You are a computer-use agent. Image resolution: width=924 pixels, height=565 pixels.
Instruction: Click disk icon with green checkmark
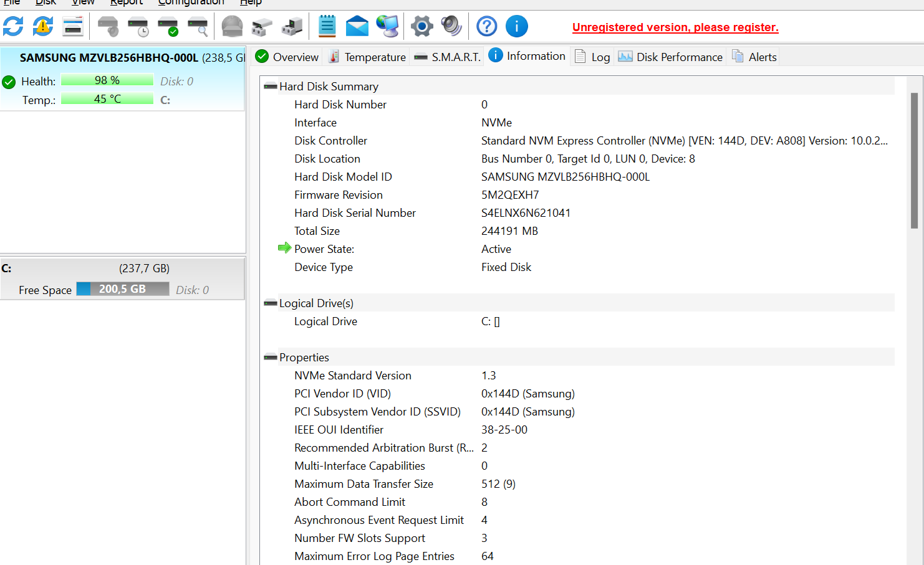168,27
